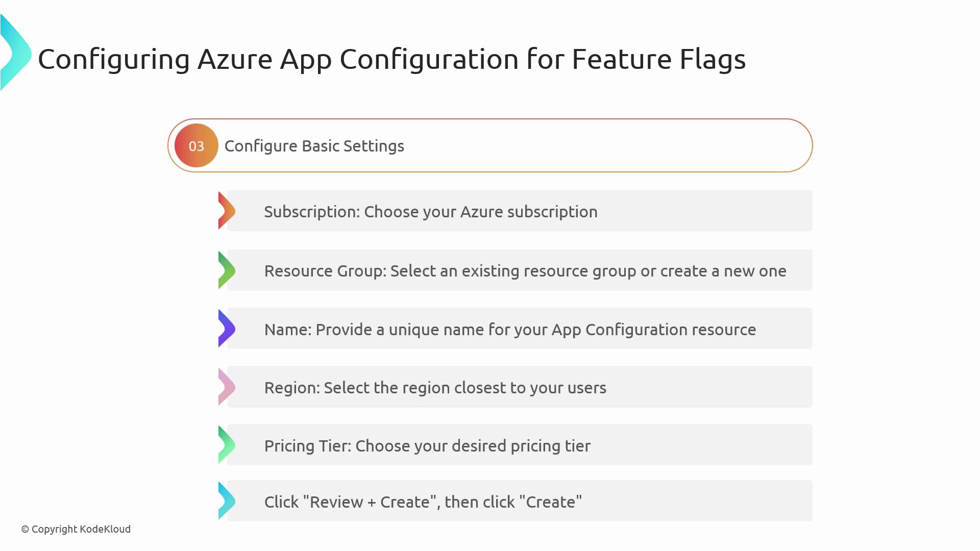Click the quoted "Review + Create" text
The height and width of the screenshot is (551, 980).
[x=371, y=502]
